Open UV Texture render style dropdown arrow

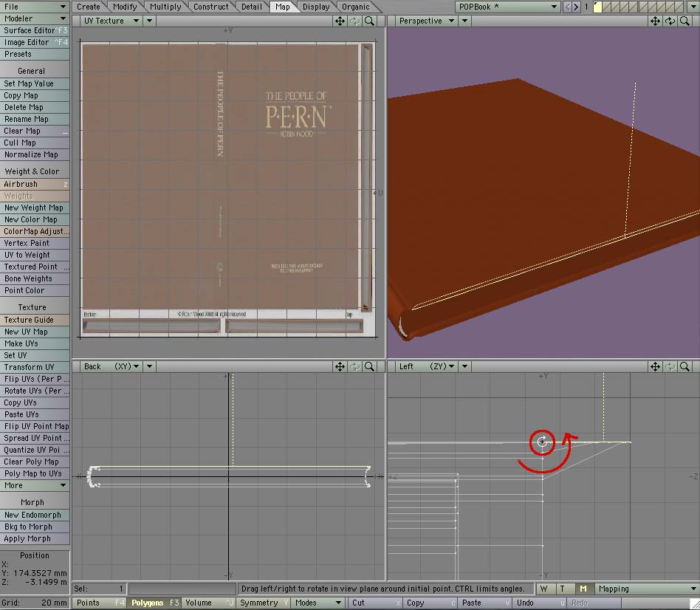pyautogui.click(x=150, y=21)
